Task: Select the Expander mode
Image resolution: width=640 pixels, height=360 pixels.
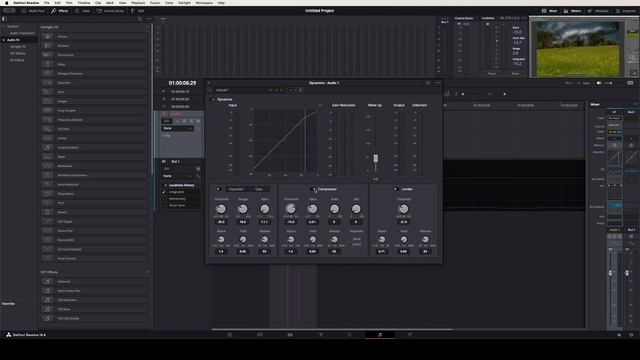Action: [x=236, y=189]
